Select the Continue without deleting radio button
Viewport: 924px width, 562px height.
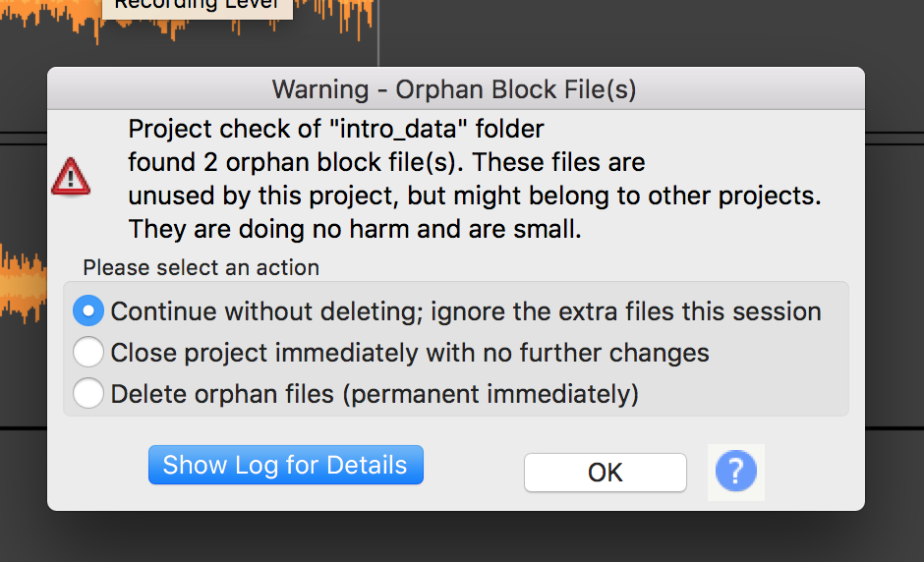tap(88, 311)
